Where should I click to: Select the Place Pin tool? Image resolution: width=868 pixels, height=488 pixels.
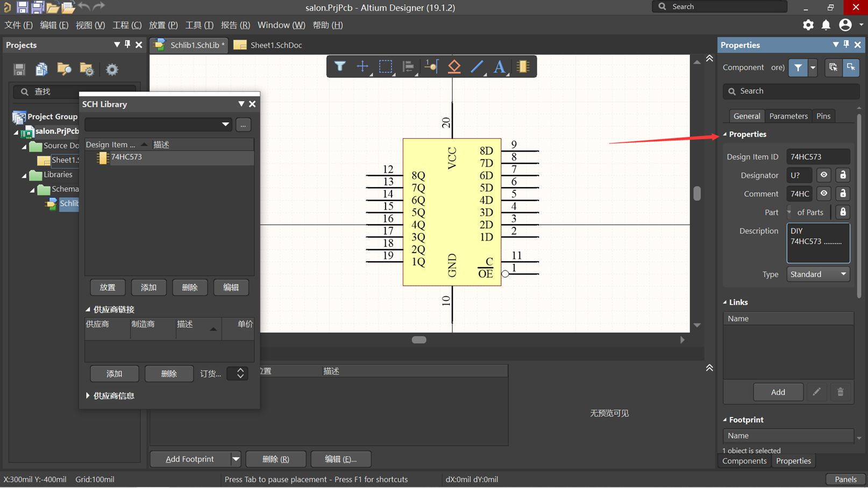point(431,67)
